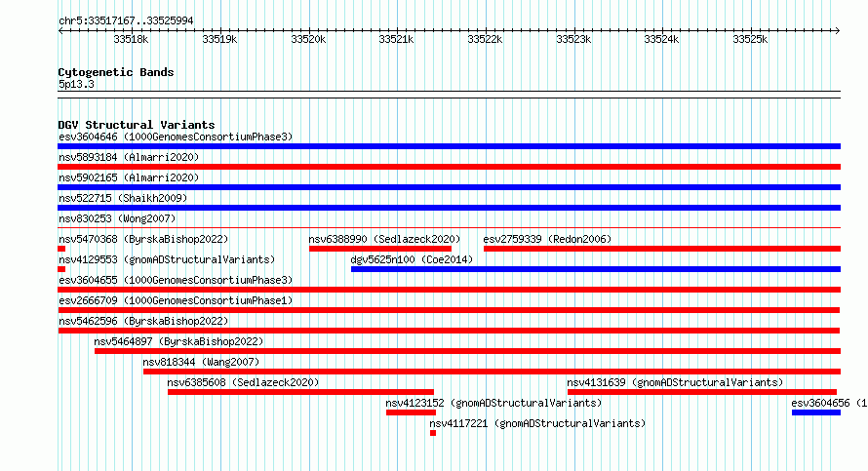Click the blue bar under nsv5902165
This screenshot has width=868, height=471.
coord(449,187)
